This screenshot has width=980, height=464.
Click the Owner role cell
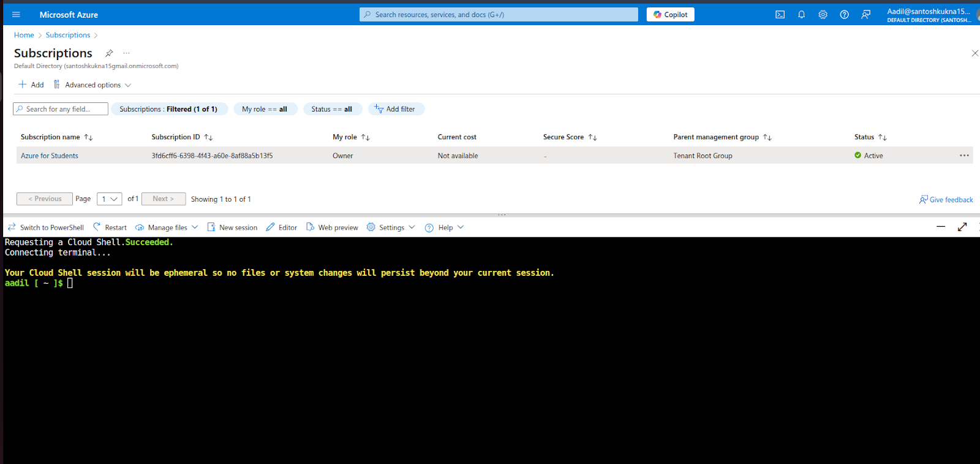coord(343,156)
